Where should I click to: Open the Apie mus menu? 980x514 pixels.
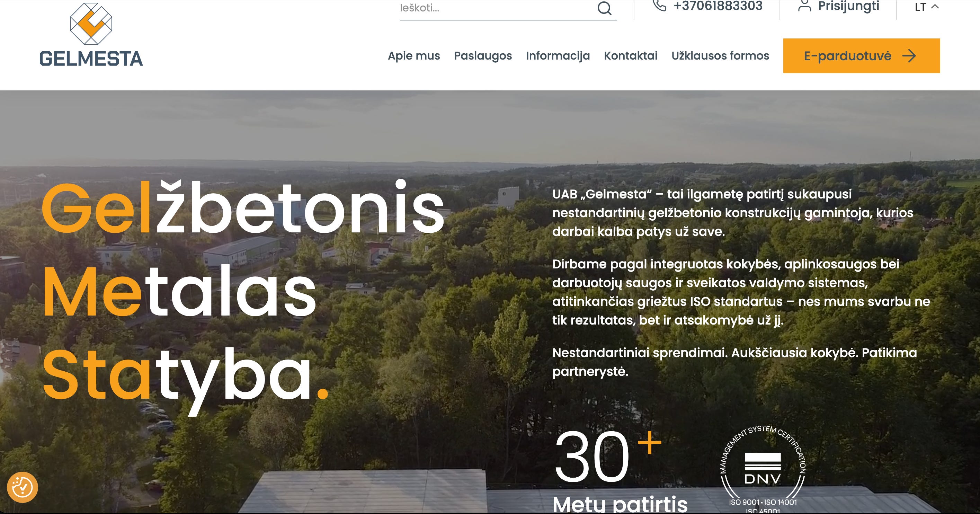click(x=413, y=56)
